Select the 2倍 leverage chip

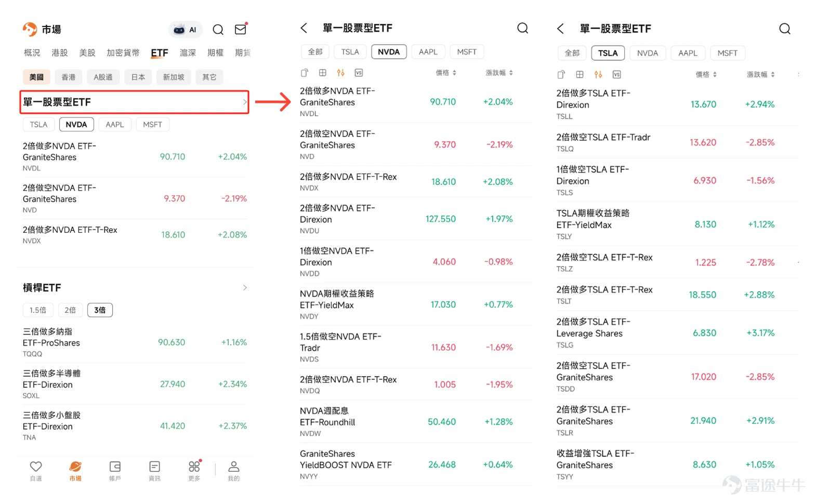click(70, 310)
